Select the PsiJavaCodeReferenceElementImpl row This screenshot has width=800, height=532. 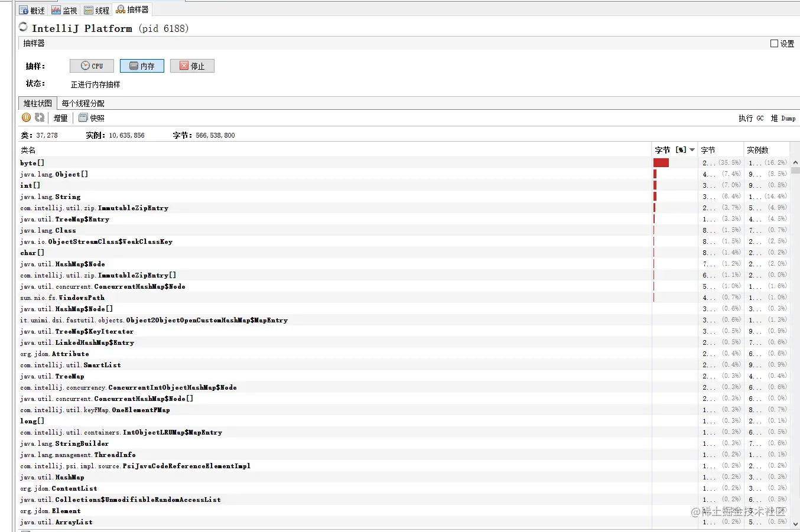(x=405, y=466)
